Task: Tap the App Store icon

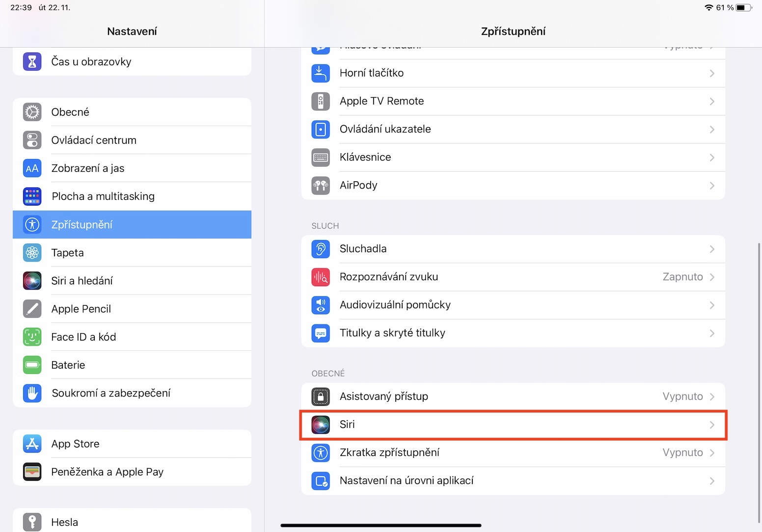Action: point(32,444)
